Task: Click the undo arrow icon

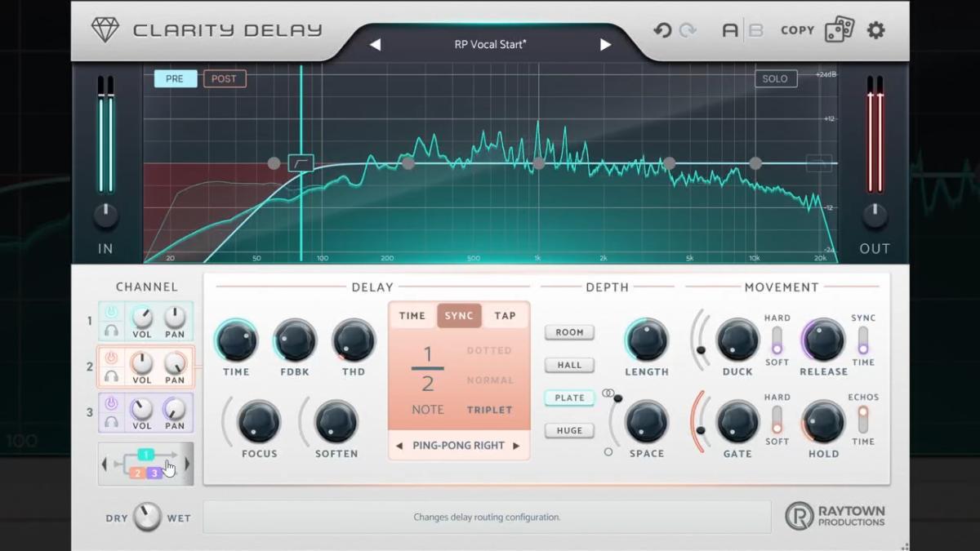Action: pos(661,29)
